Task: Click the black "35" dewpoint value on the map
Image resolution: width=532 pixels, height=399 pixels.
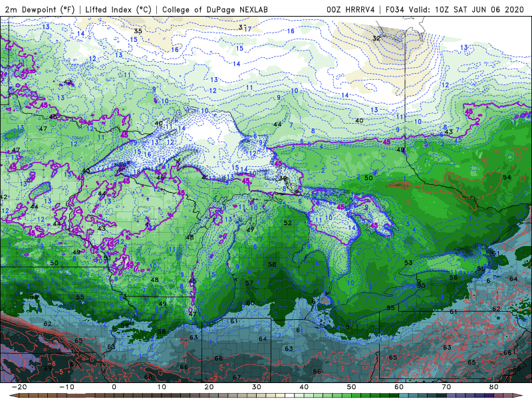Action: pos(138,31)
